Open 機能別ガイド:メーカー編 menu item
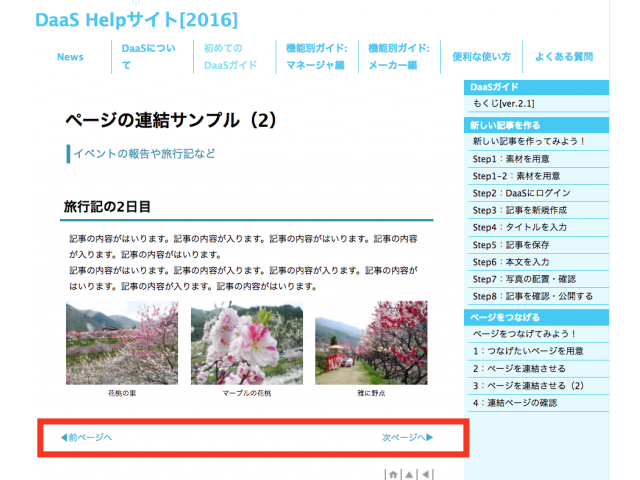 pyautogui.click(x=398, y=57)
